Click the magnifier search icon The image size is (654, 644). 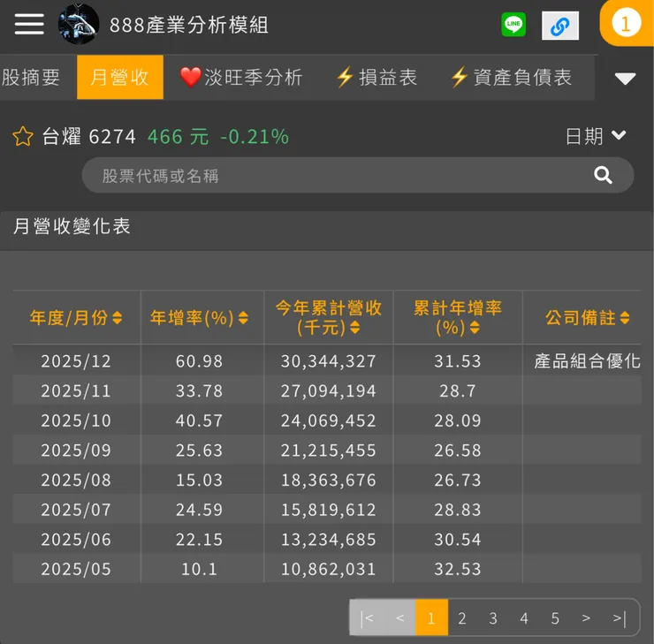click(x=603, y=176)
